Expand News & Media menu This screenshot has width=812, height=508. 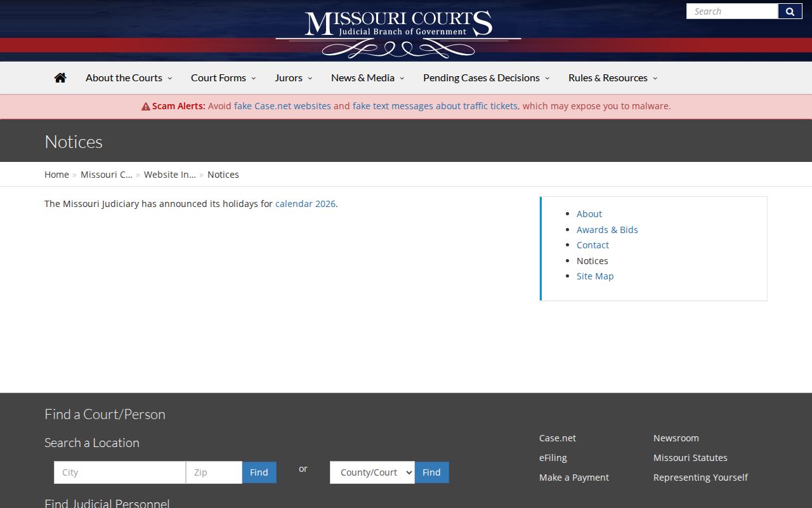point(367,77)
